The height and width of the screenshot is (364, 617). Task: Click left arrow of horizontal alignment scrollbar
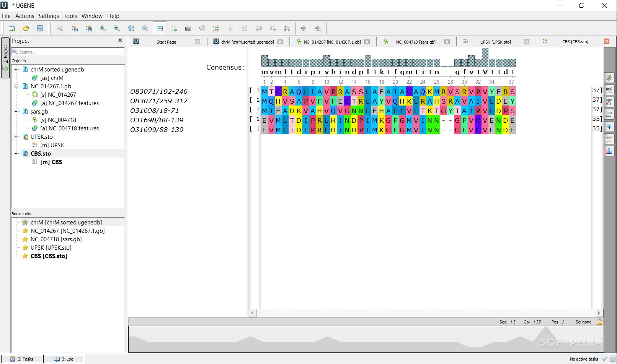coord(252,313)
